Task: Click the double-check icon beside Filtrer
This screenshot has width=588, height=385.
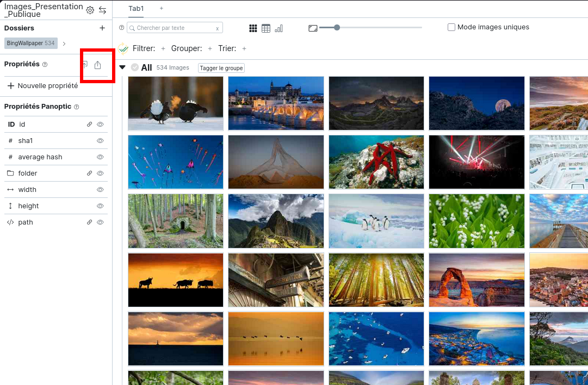Action: click(123, 48)
